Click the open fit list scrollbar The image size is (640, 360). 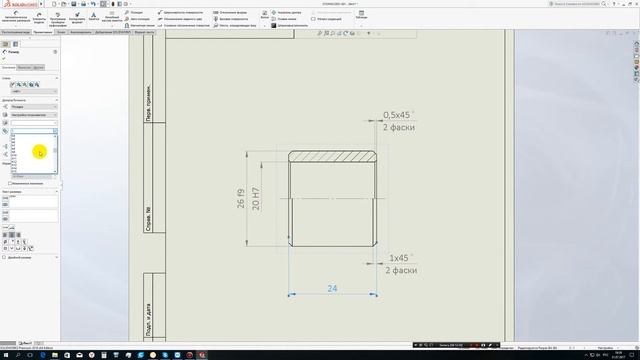click(55, 153)
